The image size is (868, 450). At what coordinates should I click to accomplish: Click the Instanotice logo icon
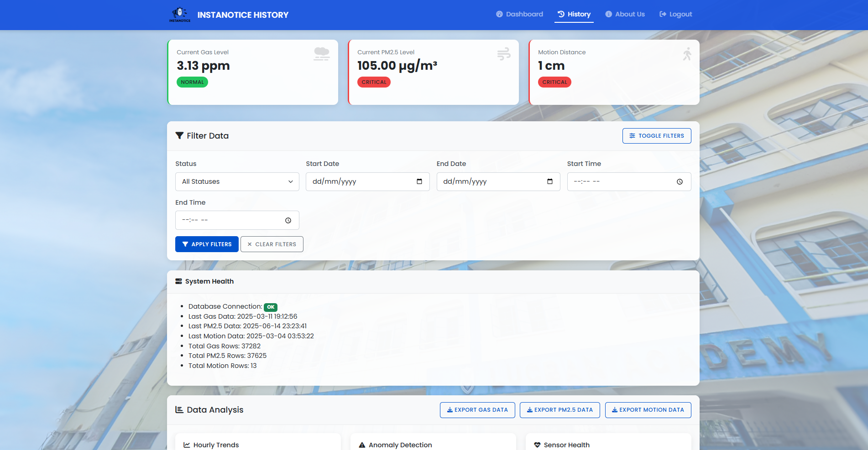pos(180,15)
